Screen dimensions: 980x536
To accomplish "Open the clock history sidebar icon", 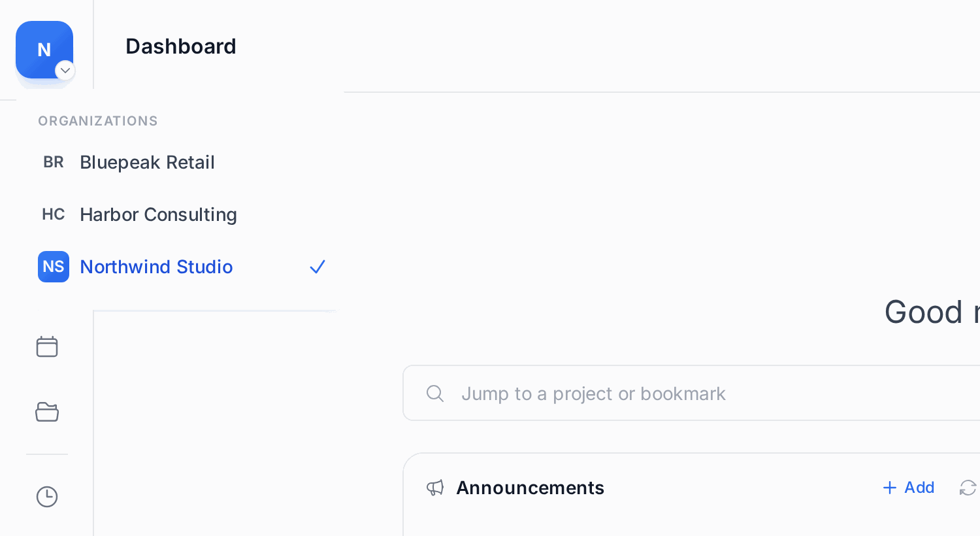I will click(47, 497).
